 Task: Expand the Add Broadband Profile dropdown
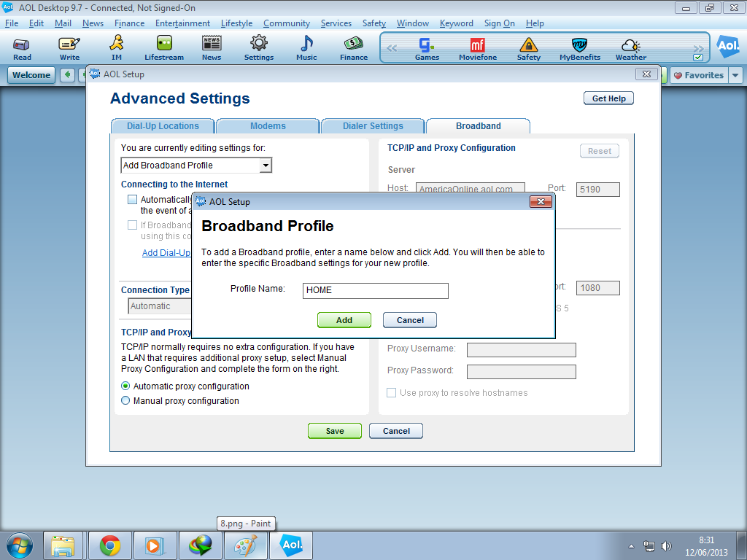pos(266,166)
